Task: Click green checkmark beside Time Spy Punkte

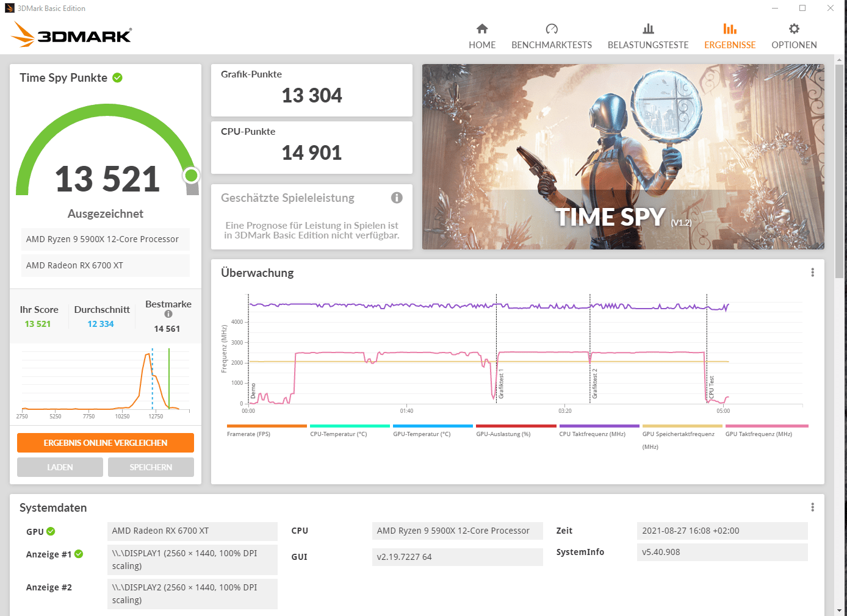Action: 118,77
